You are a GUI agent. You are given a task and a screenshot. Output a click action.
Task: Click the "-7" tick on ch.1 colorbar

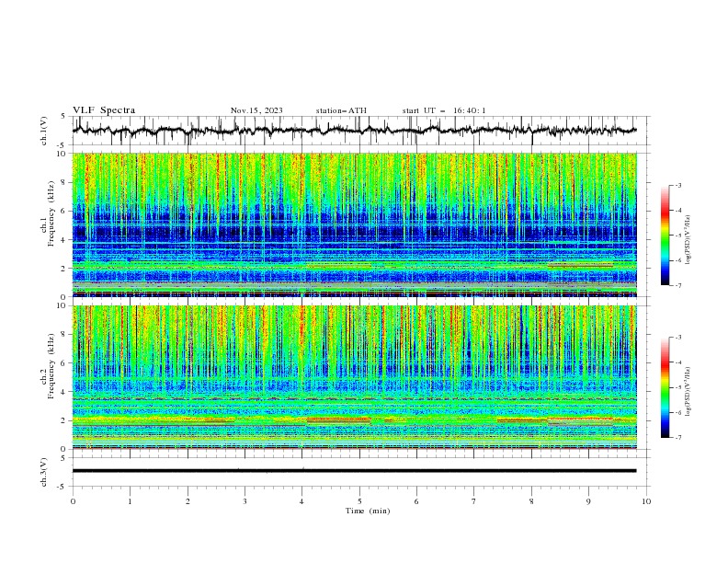tap(677, 285)
